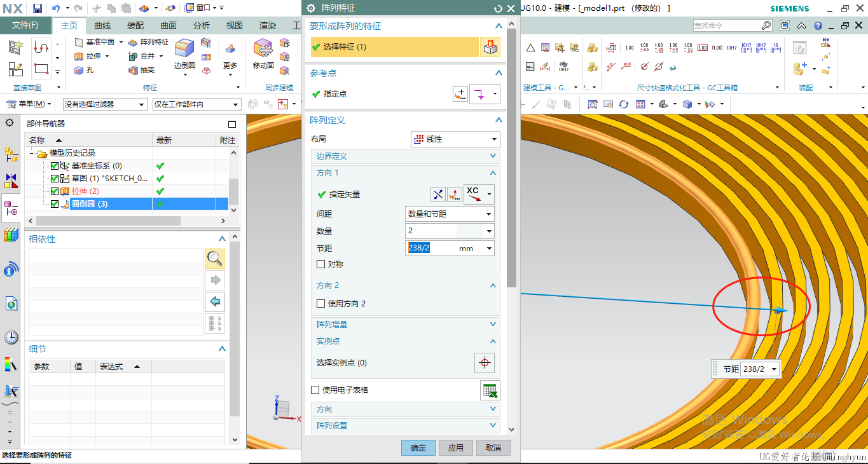Click the history clock icon in resource bar
This screenshot has width=868, height=464.
pyautogui.click(x=11, y=337)
